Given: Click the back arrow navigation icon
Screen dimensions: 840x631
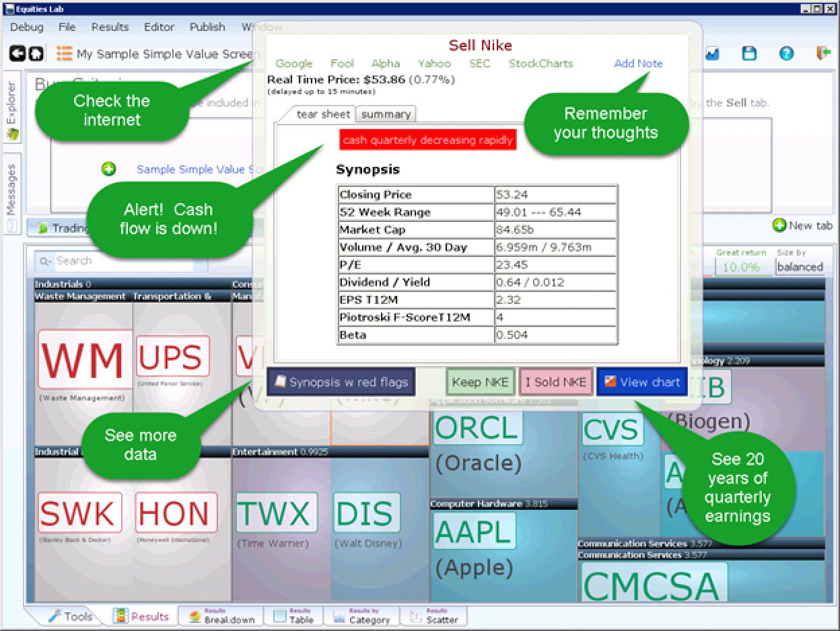Looking at the screenshot, I should pos(17,53).
